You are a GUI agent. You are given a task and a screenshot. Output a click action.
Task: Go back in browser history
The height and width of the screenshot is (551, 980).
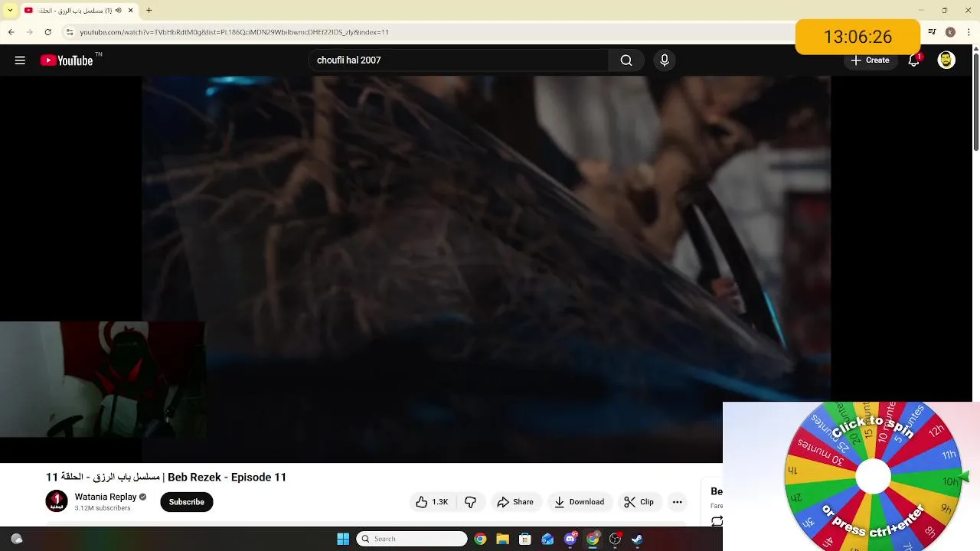pyautogui.click(x=11, y=32)
